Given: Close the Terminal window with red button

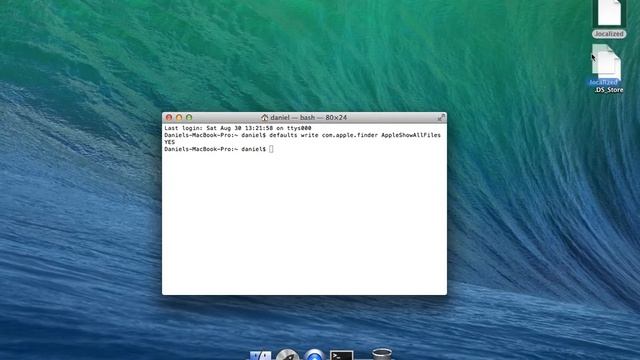Looking at the screenshot, I should click(169, 118).
